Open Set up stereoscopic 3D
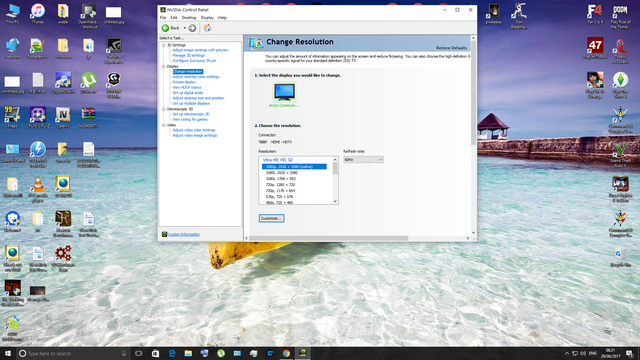 191,114
